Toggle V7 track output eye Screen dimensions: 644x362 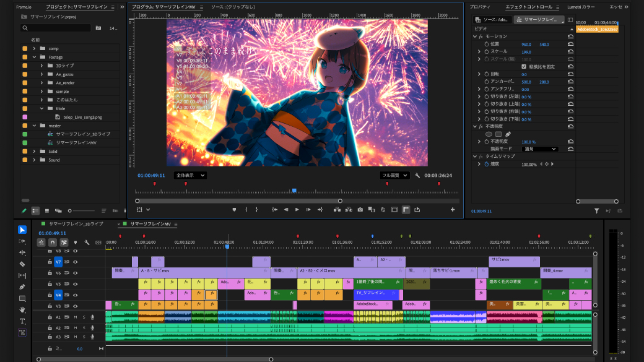pos(75,262)
